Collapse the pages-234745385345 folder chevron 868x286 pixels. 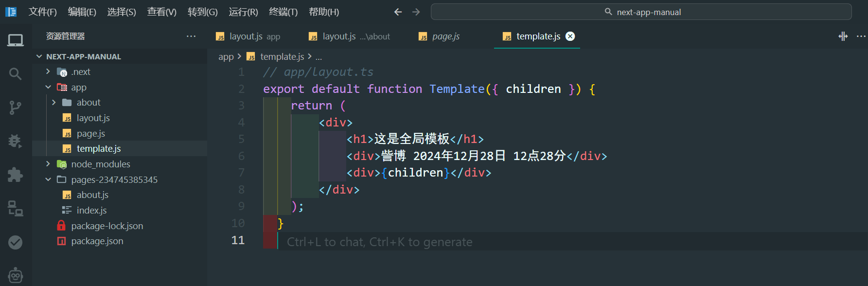48,179
